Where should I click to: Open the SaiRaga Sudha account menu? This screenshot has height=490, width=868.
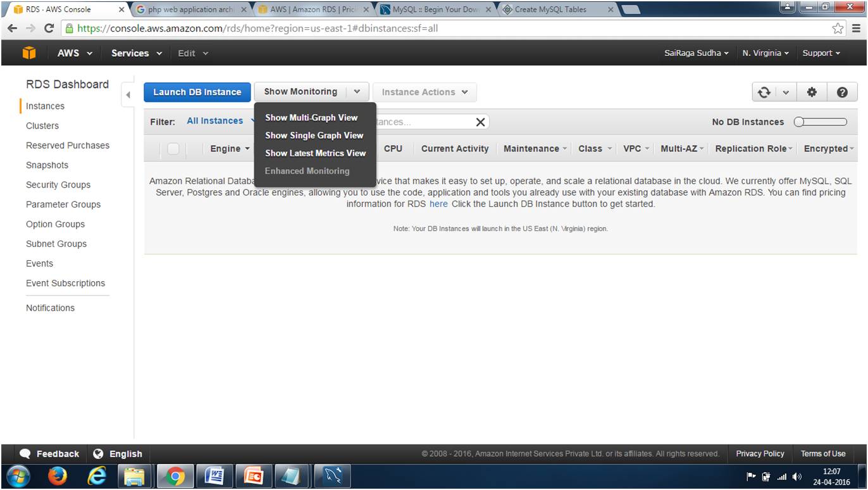click(697, 53)
